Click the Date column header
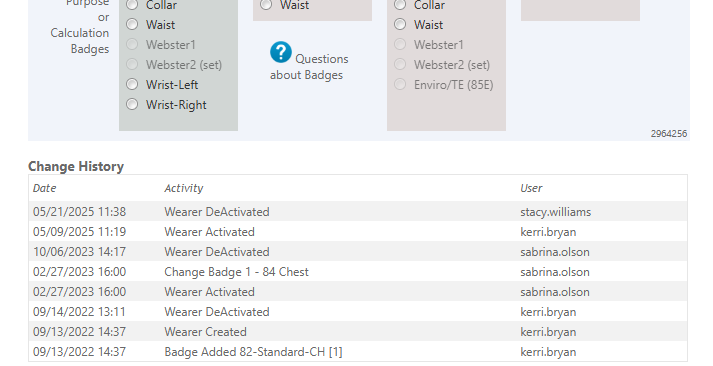The height and width of the screenshot is (366, 713). point(45,188)
